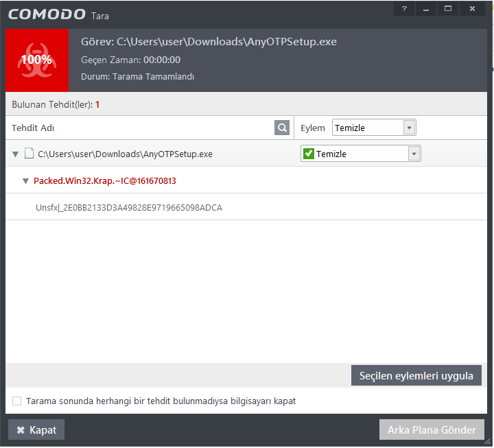
Task: Open the Temizle action dropdown for AnyOTPSetup.exe
Action: tap(361, 154)
